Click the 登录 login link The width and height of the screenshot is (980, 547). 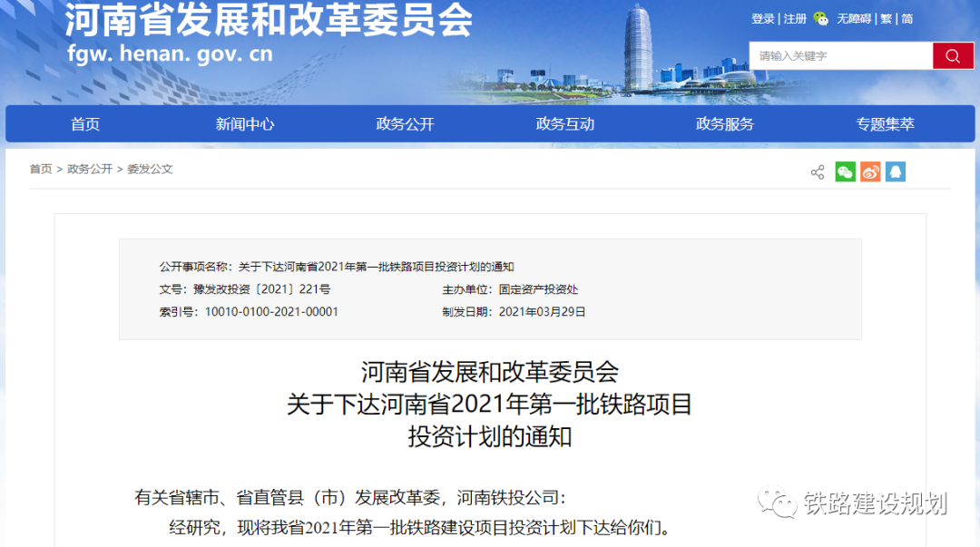coord(763,19)
